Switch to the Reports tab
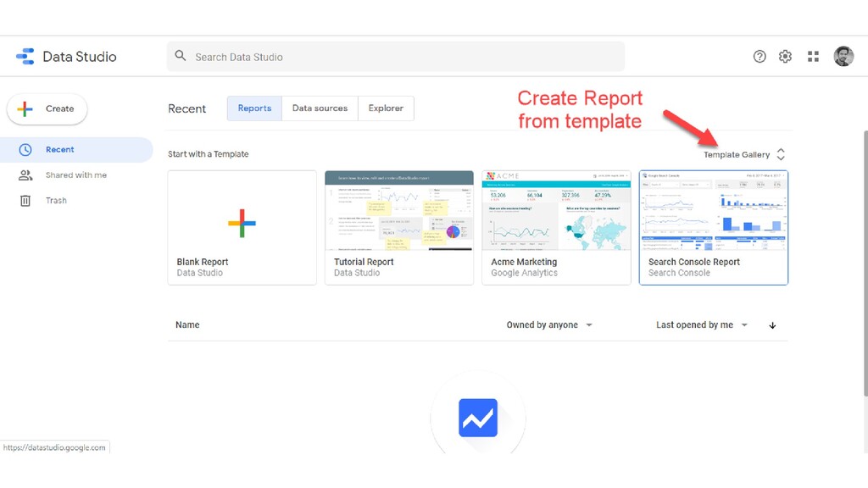 [254, 108]
